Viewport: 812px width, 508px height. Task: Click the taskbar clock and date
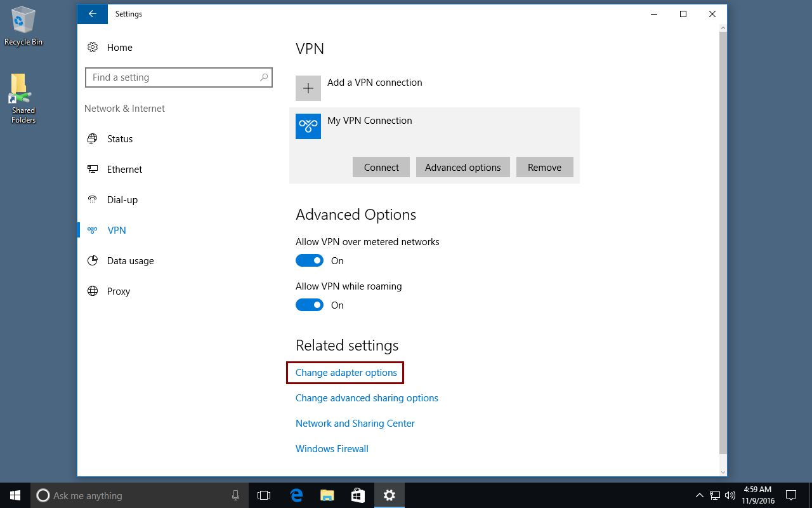pyautogui.click(x=758, y=495)
